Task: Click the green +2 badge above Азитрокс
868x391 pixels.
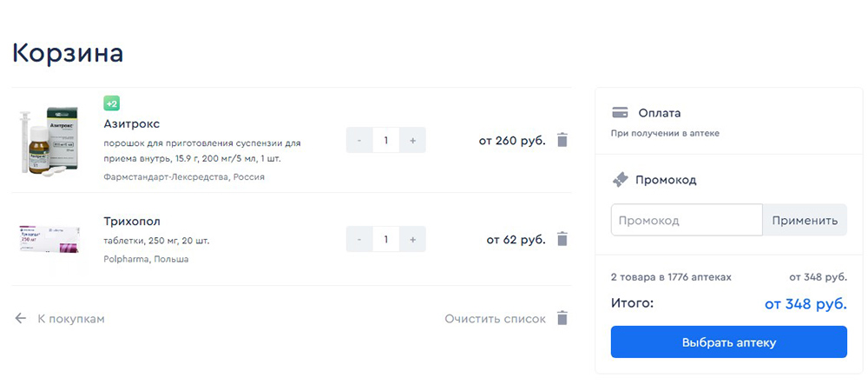Action: 112,103
